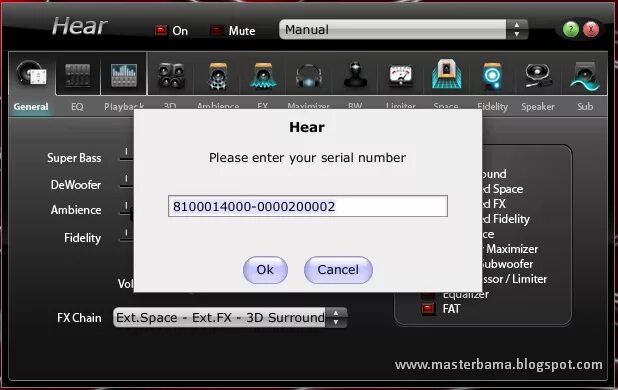The image size is (618, 390).
Task: Open the EQ sliders icon
Action: 77,75
